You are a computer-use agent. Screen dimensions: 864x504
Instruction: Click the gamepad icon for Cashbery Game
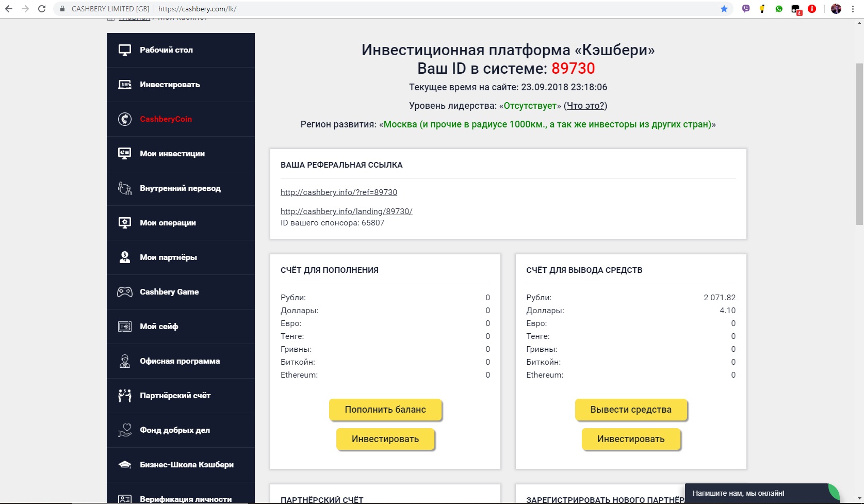coord(125,292)
